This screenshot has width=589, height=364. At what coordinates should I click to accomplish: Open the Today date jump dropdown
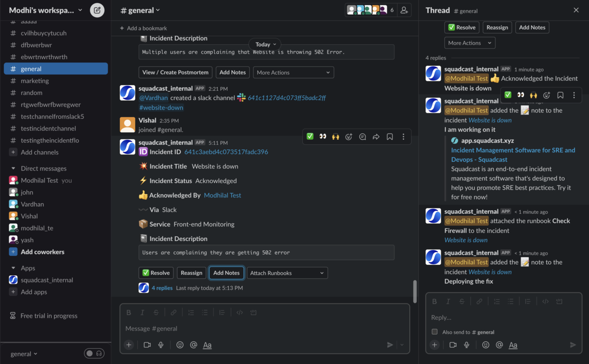265,44
